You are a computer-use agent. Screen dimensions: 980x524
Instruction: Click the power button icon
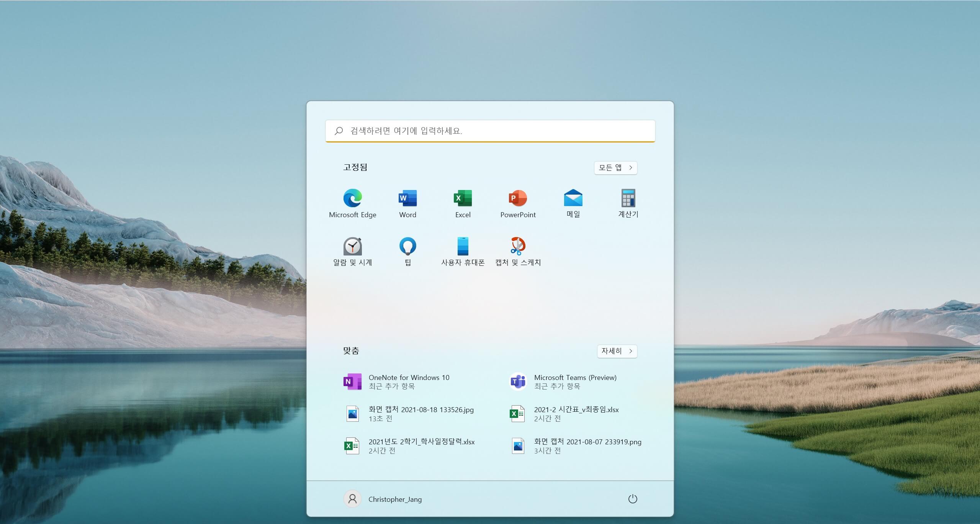pyautogui.click(x=632, y=499)
